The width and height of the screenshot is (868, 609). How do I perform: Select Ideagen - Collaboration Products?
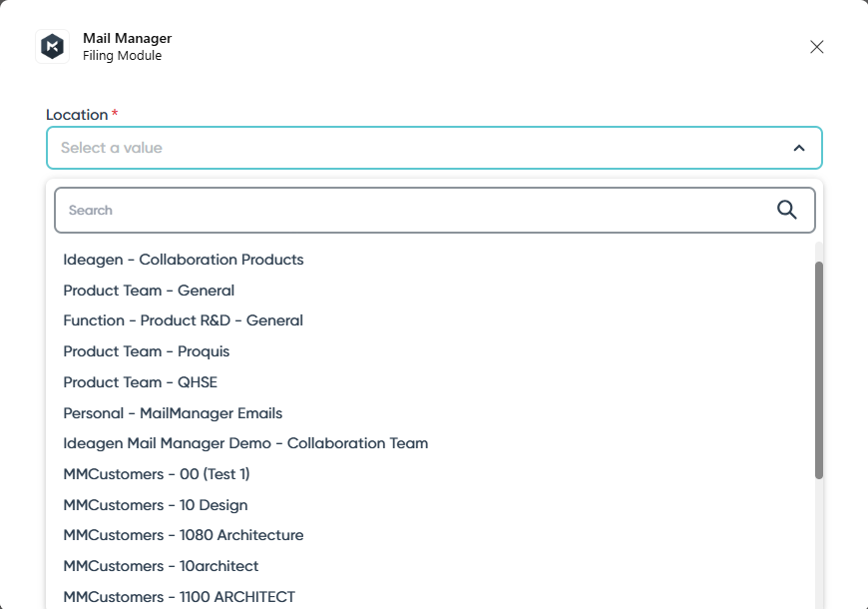[184, 260]
